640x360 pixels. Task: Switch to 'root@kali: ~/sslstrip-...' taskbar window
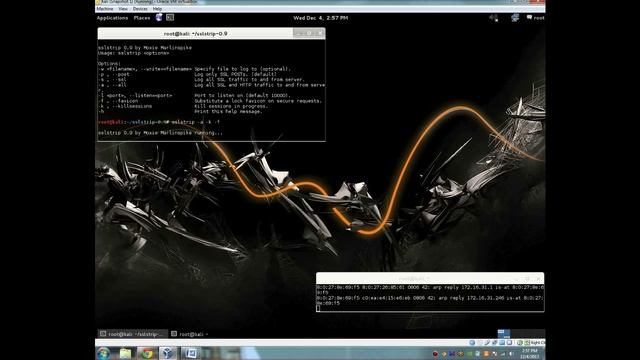tap(133, 334)
